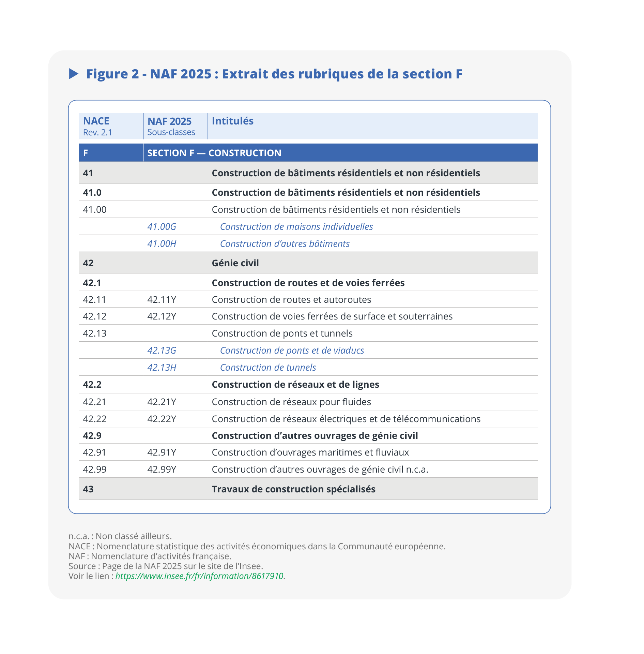Click NACE code '42.91'
This screenshot has width=644, height=654.
[94, 452]
